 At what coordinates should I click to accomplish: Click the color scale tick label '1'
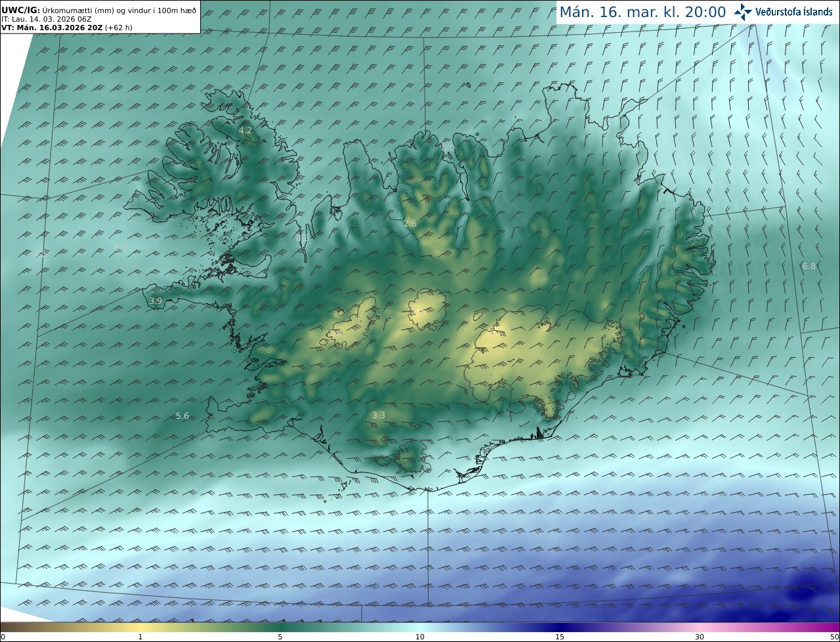click(140, 637)
